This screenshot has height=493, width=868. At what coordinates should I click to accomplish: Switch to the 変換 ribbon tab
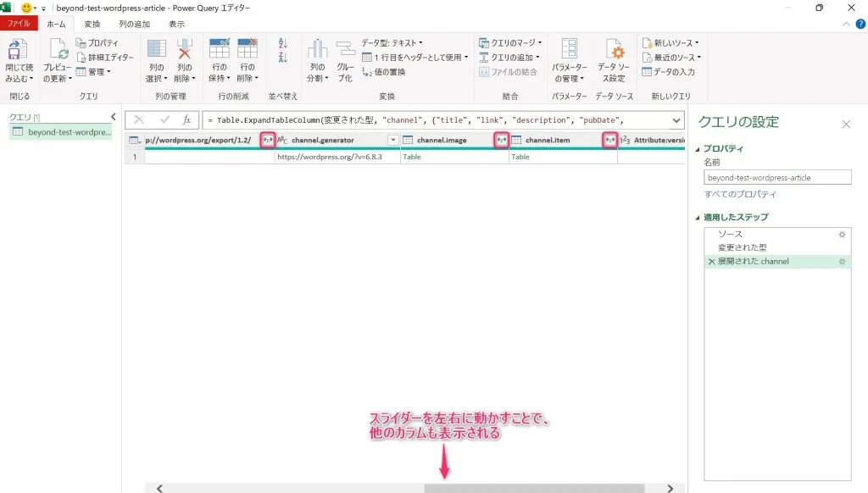(x=92, y=25)
